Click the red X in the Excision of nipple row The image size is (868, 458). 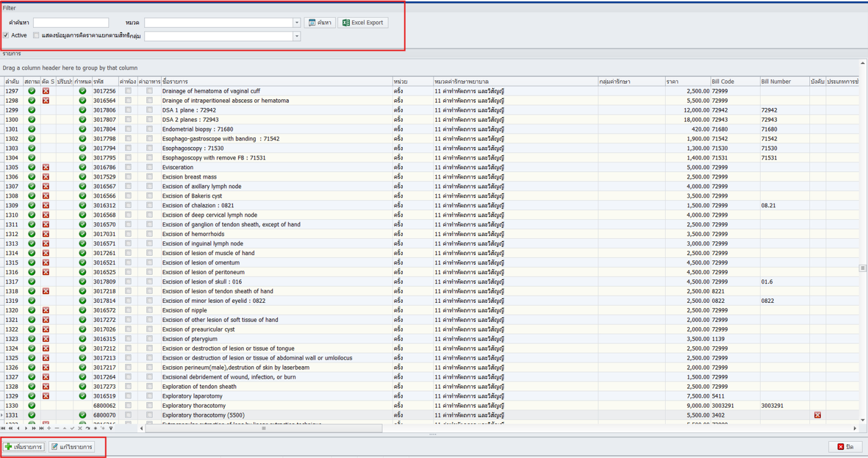46,310
